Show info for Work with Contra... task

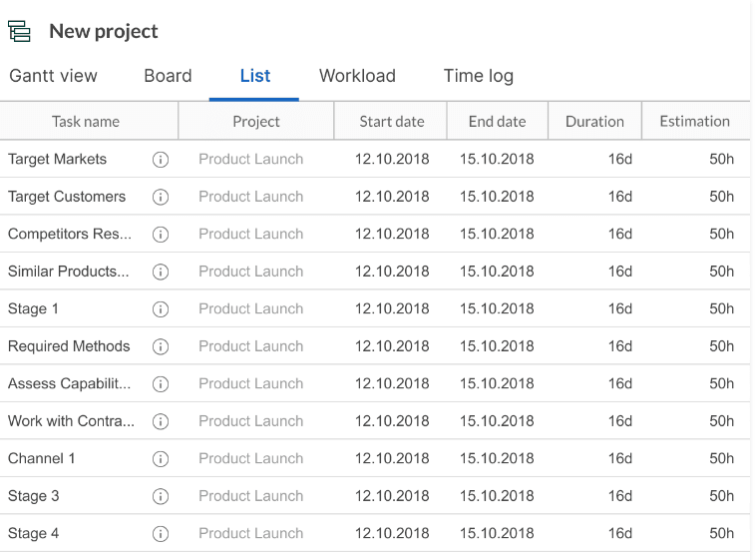(161, 421)
